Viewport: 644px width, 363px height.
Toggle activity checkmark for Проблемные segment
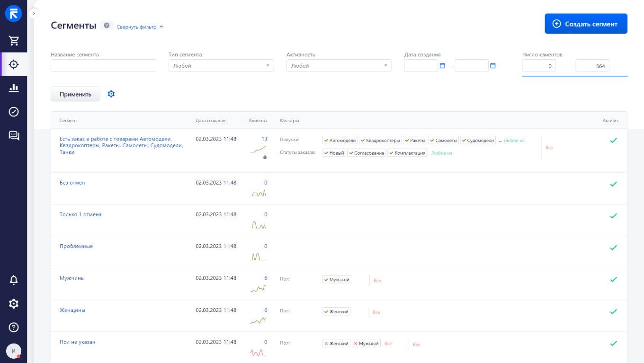point(614,248)
